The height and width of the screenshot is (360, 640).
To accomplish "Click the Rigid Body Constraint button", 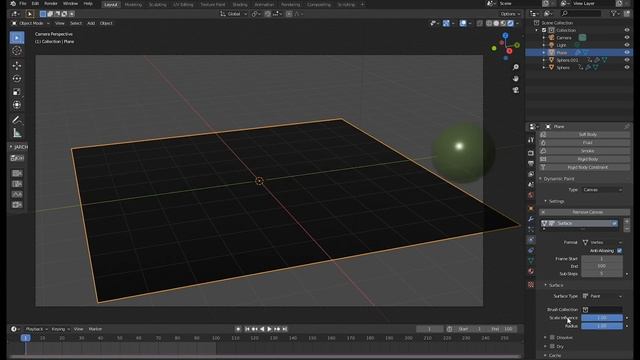I will pyautogui.click(x=584, y=167).
